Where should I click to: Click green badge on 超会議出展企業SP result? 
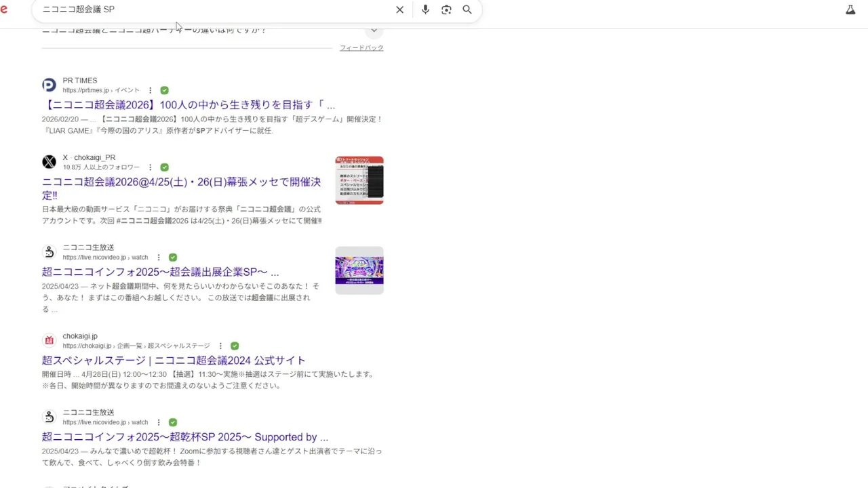(x=173, y=258)
